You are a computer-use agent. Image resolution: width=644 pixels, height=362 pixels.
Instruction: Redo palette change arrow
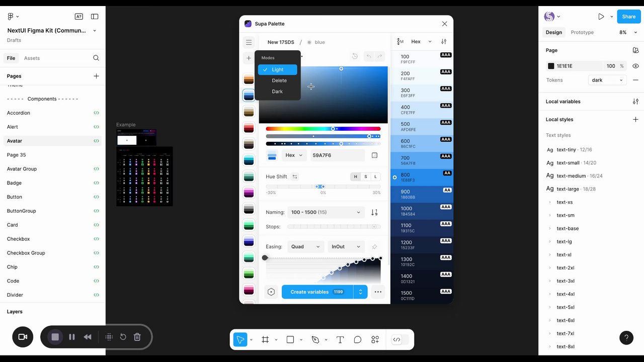point(380,56)
